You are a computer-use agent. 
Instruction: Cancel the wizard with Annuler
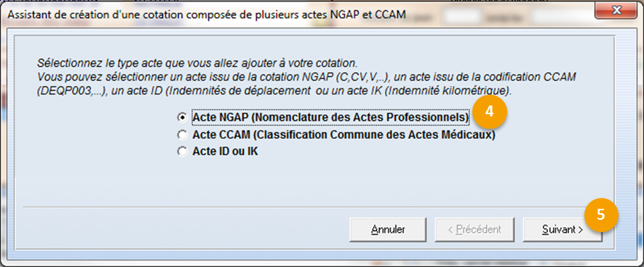388,230
